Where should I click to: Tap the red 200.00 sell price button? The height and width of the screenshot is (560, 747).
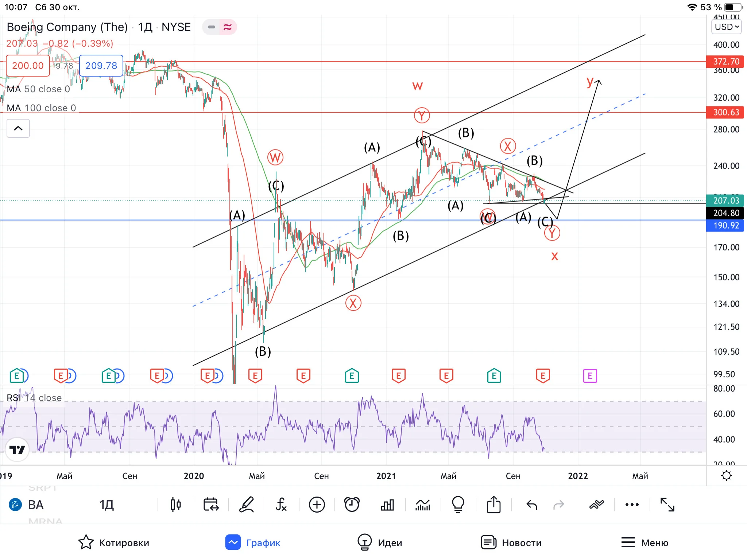28,66
